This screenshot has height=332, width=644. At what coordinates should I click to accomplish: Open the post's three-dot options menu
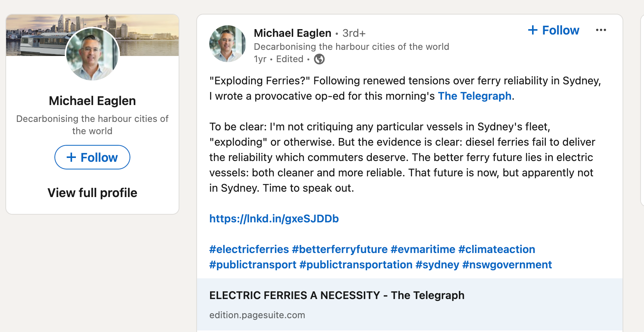click(x=601, y=30)
